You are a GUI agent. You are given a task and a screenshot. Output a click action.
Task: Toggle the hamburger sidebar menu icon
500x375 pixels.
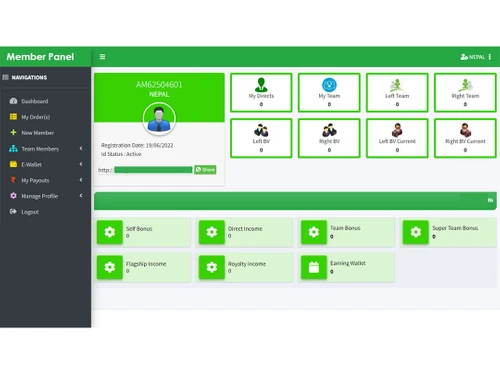coord(102,57)
